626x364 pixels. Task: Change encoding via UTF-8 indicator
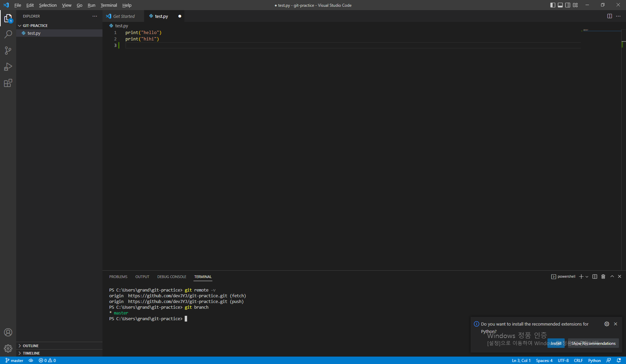pos(563,360)
